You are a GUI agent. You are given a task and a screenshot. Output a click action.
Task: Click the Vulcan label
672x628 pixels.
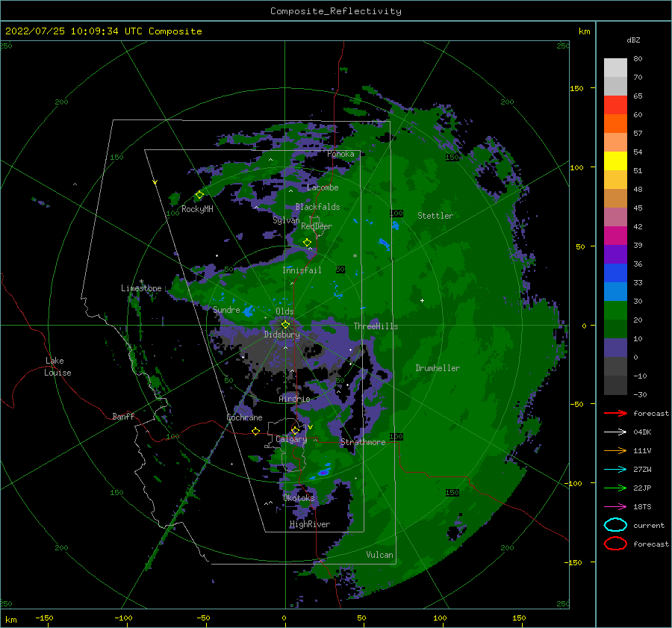click(x=380, y=555)
